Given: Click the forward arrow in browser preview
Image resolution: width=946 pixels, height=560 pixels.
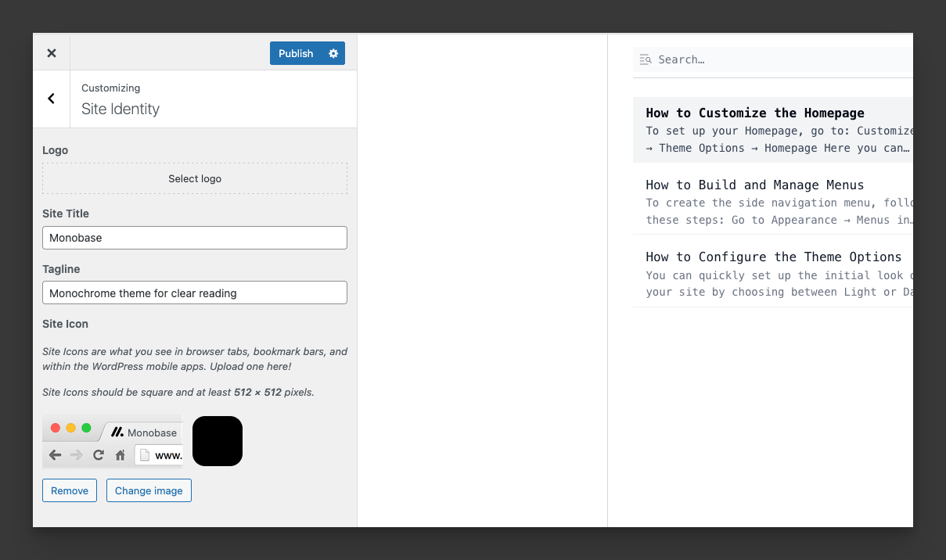Looking at the screenshot, I should (77, 455).
